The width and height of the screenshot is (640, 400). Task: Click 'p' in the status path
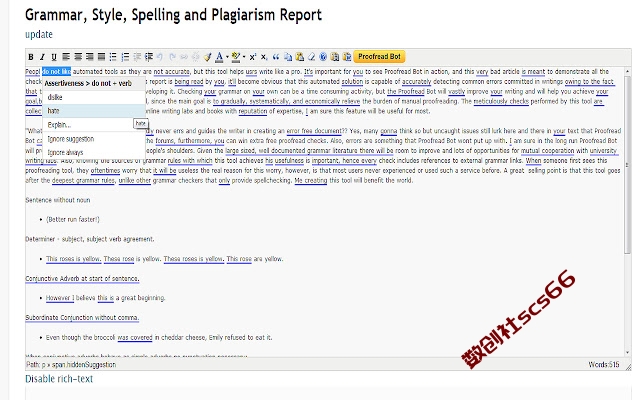[44, 364]
